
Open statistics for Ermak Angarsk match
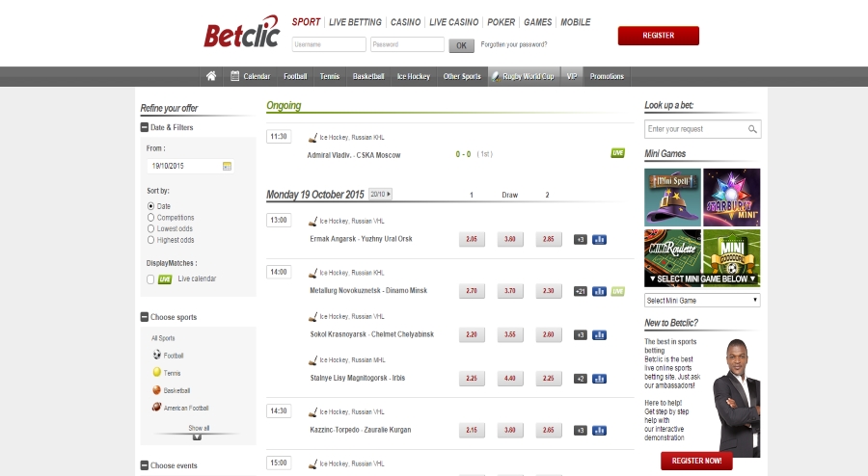pos(599,239)
